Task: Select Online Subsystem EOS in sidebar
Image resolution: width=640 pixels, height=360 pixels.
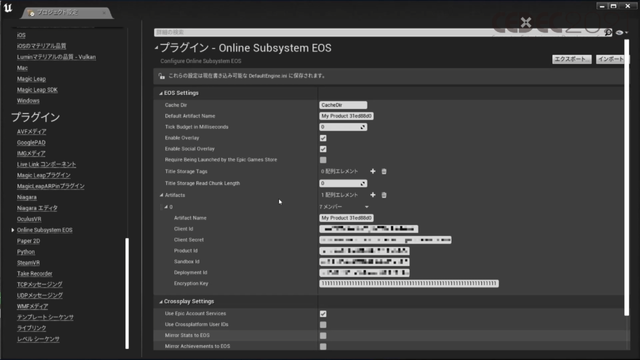Action: (x=44, y=230)
